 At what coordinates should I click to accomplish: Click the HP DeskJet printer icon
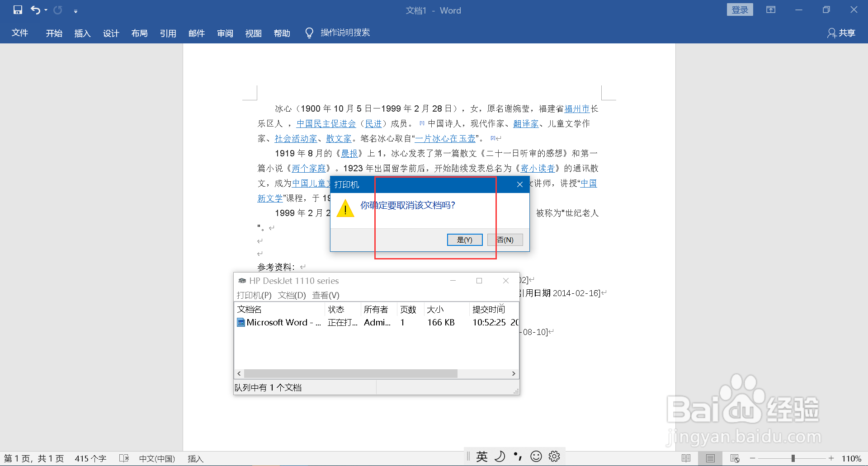[242, 281]
